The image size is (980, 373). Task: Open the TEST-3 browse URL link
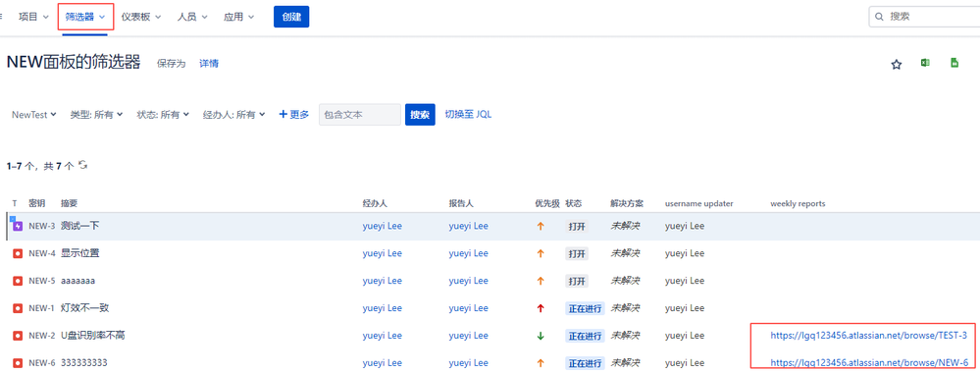pyautogui.click(x=869, y=336)
